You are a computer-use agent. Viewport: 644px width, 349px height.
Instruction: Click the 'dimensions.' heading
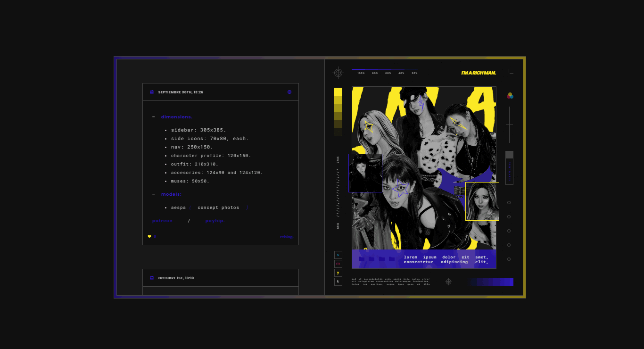point(177,117)
